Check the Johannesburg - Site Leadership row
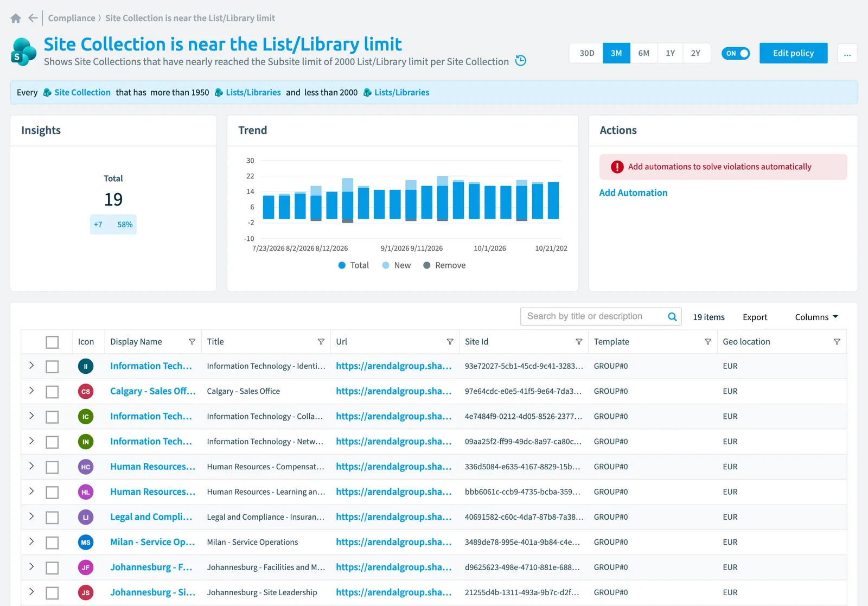The width and height of the screenshot is (868, 606). point(52,593)
